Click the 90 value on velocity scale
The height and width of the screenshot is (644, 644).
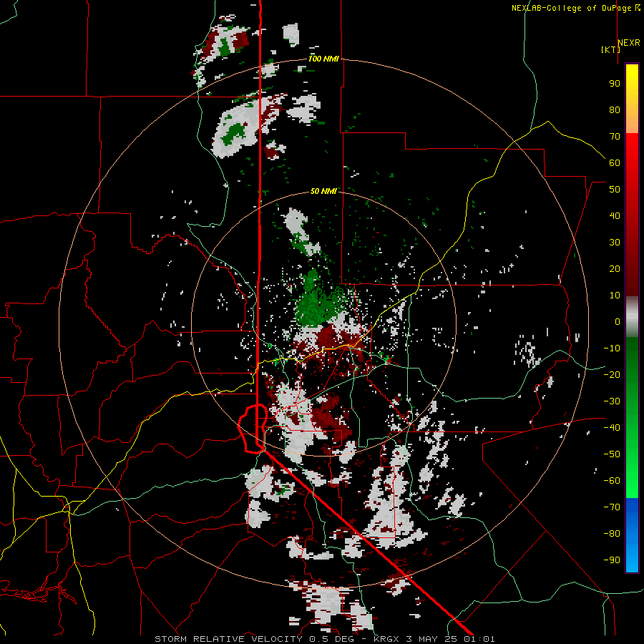pos(615,84)
